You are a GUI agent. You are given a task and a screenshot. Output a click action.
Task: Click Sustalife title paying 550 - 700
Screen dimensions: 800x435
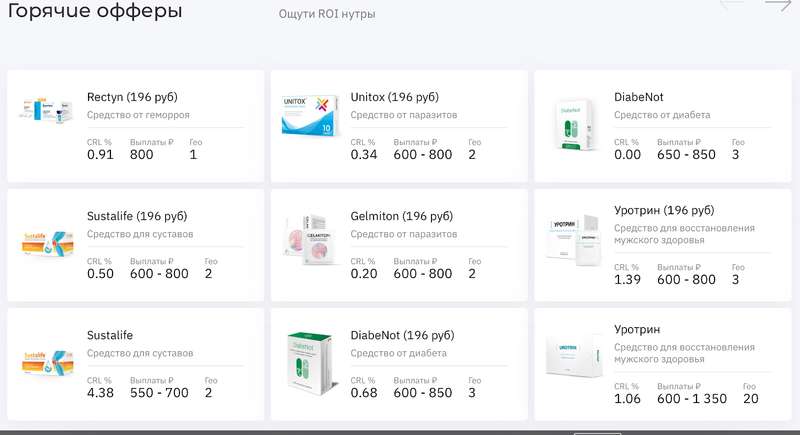(x=110, y=336)
